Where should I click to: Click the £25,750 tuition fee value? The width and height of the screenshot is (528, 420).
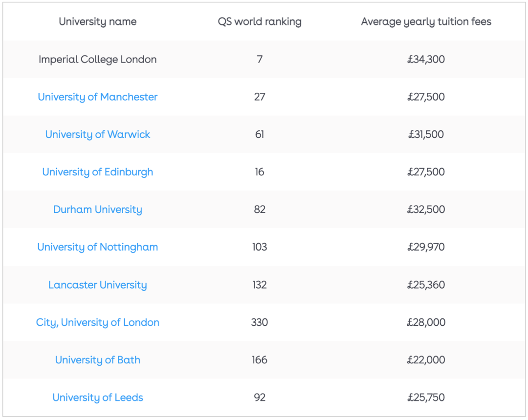coord(426,398)
